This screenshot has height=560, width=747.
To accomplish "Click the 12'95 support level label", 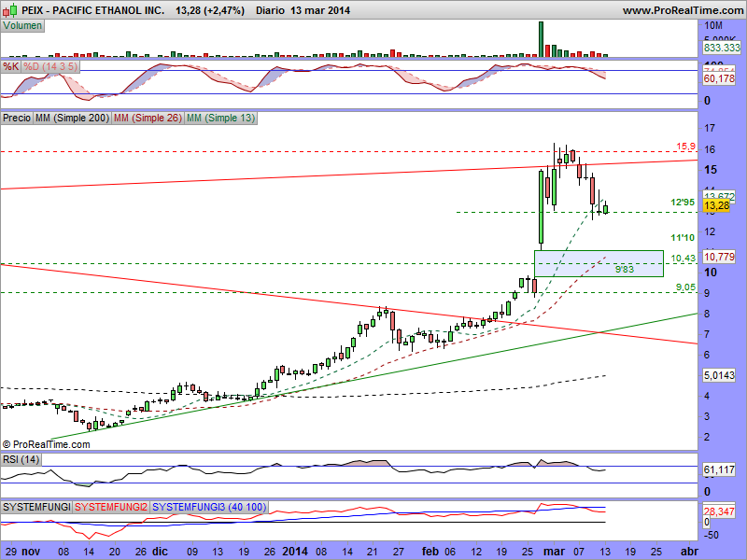I will click(x=683, y=203).
